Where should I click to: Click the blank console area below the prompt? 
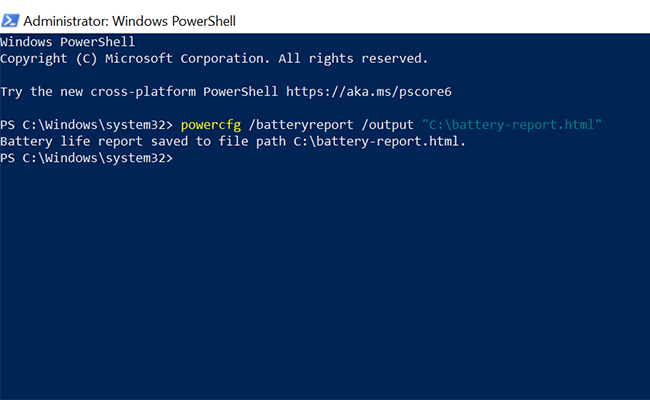pyautogui.click(x=325, y=282)
